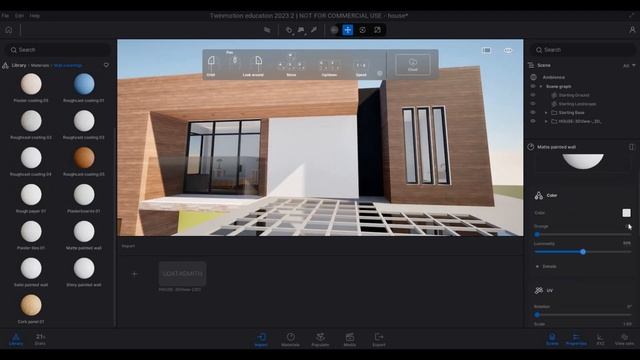Collapse the Scene graph tree node
640x360 pixels.
tap(541, 87)
